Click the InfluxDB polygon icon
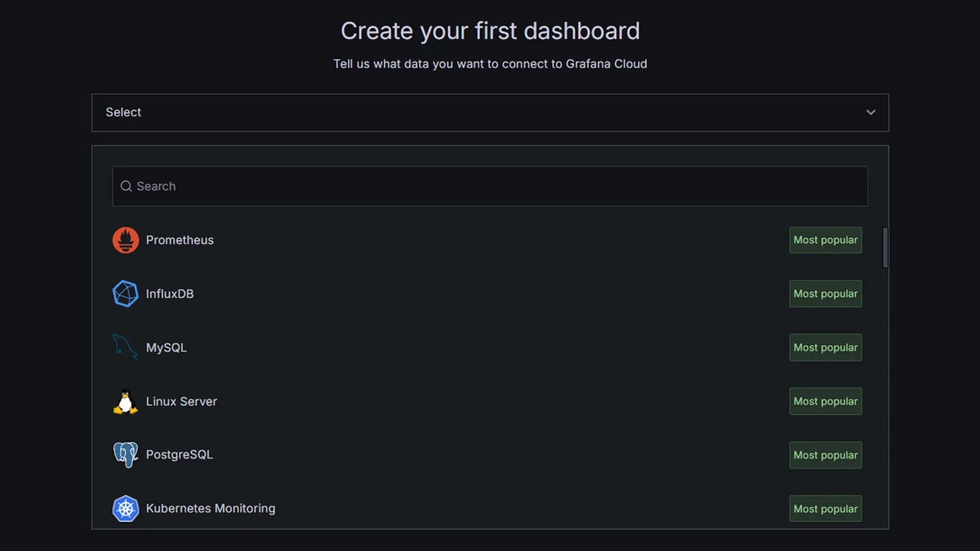Image resolution: width=980 pixels, height=551 pixels. point(125,294)
